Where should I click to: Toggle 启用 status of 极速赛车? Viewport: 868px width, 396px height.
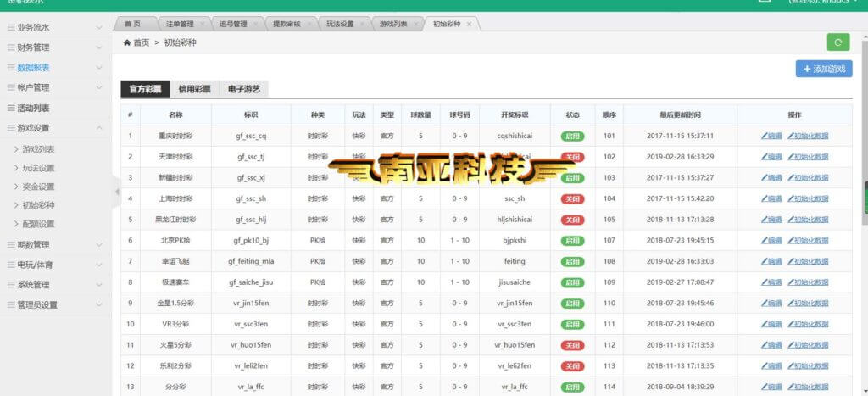572,282
